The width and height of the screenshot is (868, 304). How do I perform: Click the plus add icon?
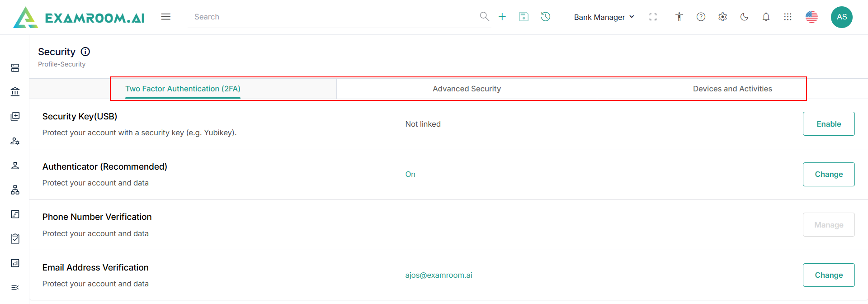[x=502, y=17]
